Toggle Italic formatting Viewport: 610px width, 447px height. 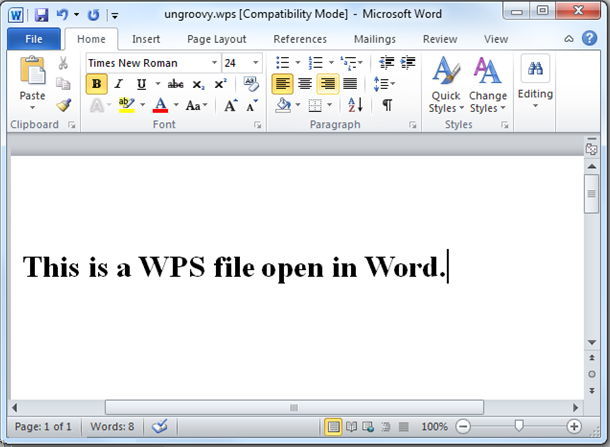coord(119,84)
